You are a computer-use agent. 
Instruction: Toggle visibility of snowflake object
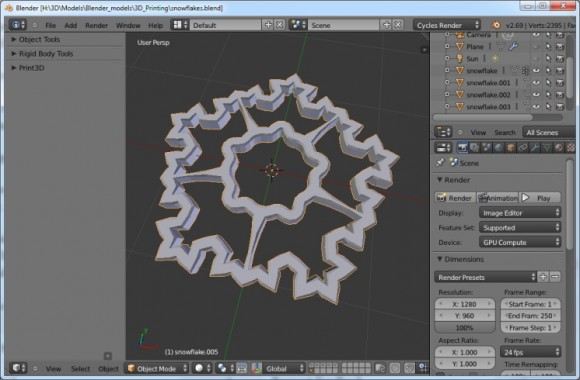point(536,70)
